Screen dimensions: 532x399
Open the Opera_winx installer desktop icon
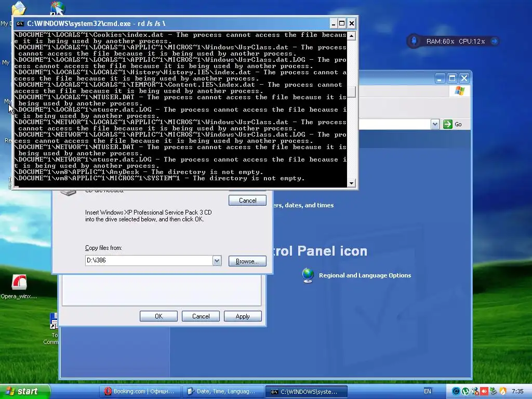point(19,282)
